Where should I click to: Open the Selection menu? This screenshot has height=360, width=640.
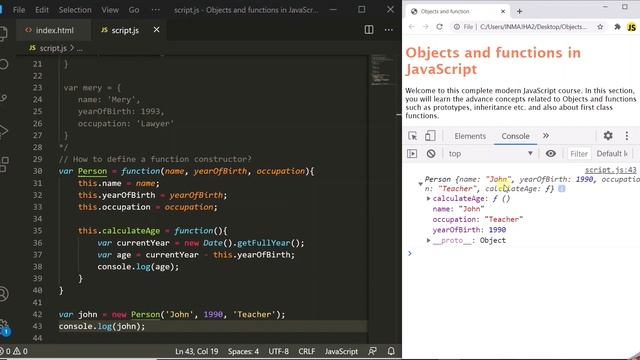[75, 10]
